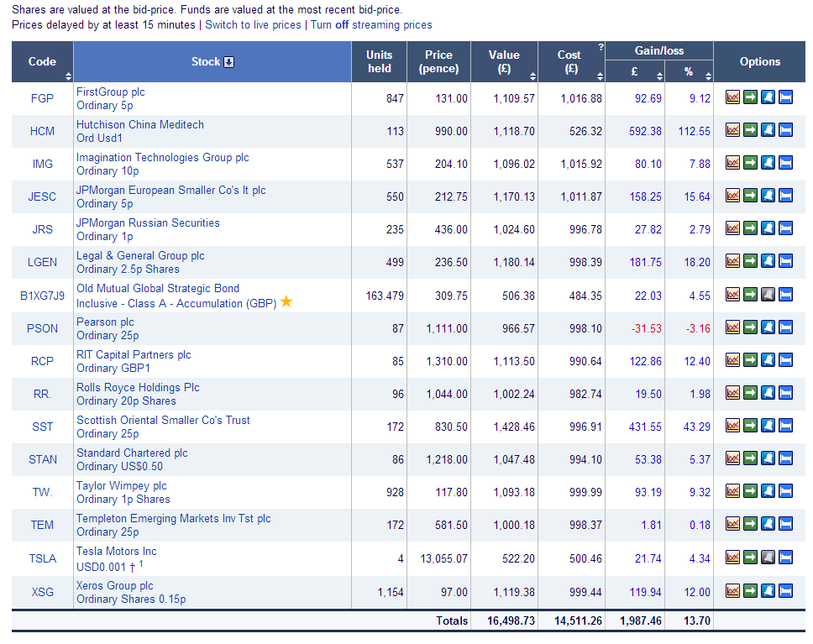Click the green arrow for Legal & General

(750, 261)
